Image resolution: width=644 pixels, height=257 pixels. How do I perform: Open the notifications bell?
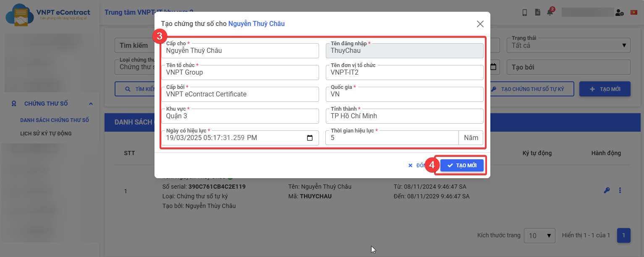tap(550, 13)
